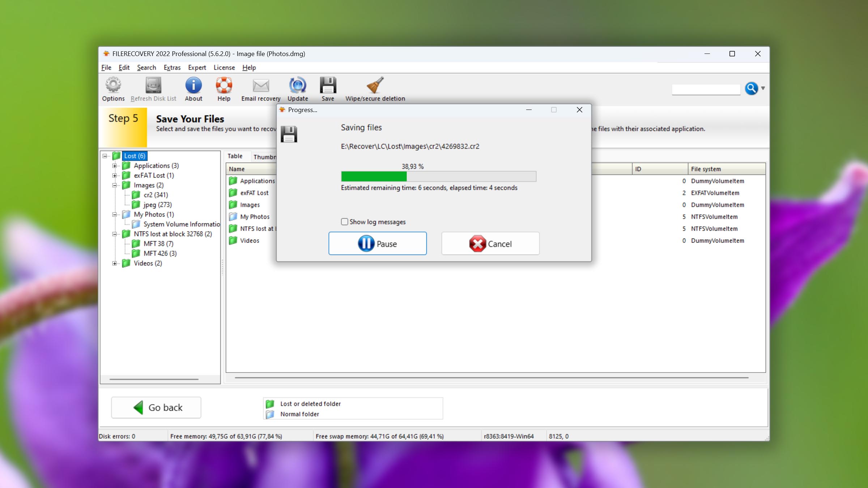Expand the exFAT Lost (1) tree node

115,175
